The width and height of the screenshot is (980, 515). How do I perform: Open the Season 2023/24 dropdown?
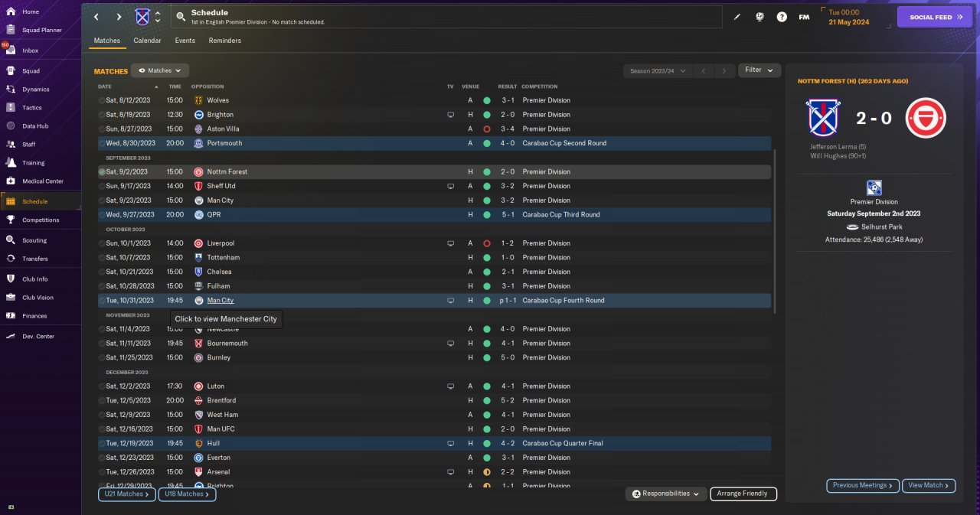pyautogui.click(x=657, y=70)
